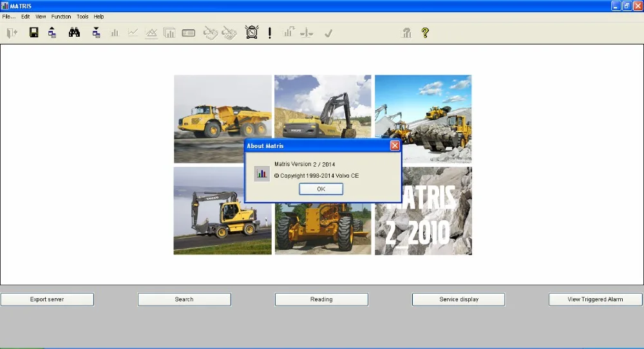Click the View Triggered Alarm button
This screenshot has height=349, width=644.
coord(596,299)
